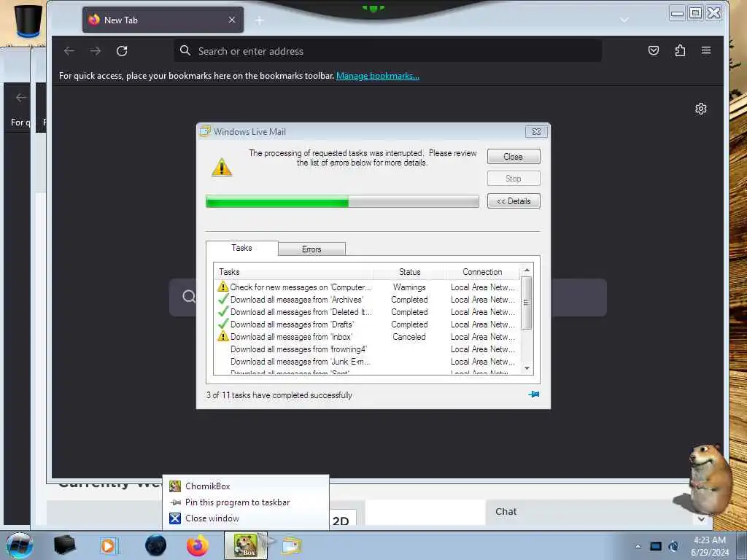
Task: Show hidden system tray icons
Action: [638, 546]
